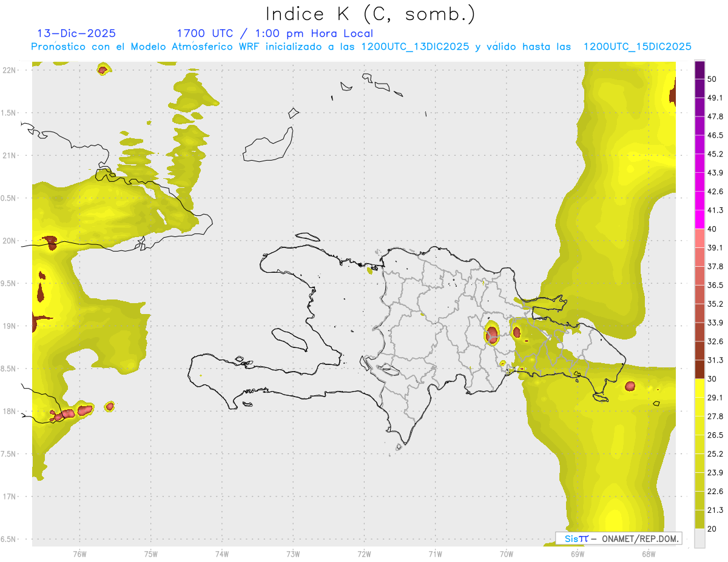Click the '20N' latitude axis label
This screenshot has width=728, height=562.
(x=9, y=241)
